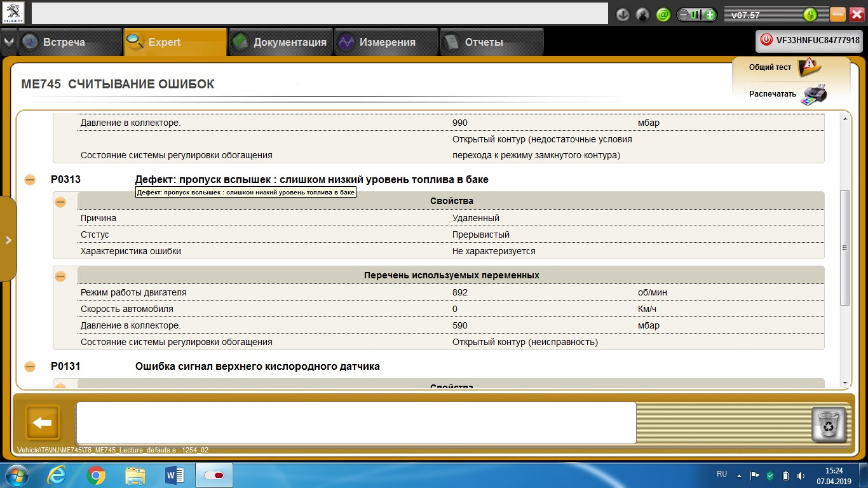Click the fault list scrollbar thumb
Image resolution: width=868 pixels, height=488 pixels.
pyautogui.click(x=844, y=248)
